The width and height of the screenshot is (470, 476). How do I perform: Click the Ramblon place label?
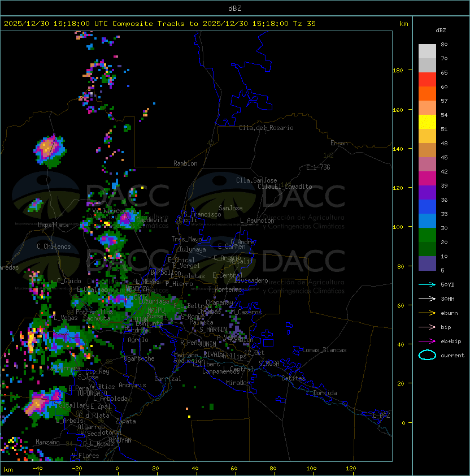185,163
